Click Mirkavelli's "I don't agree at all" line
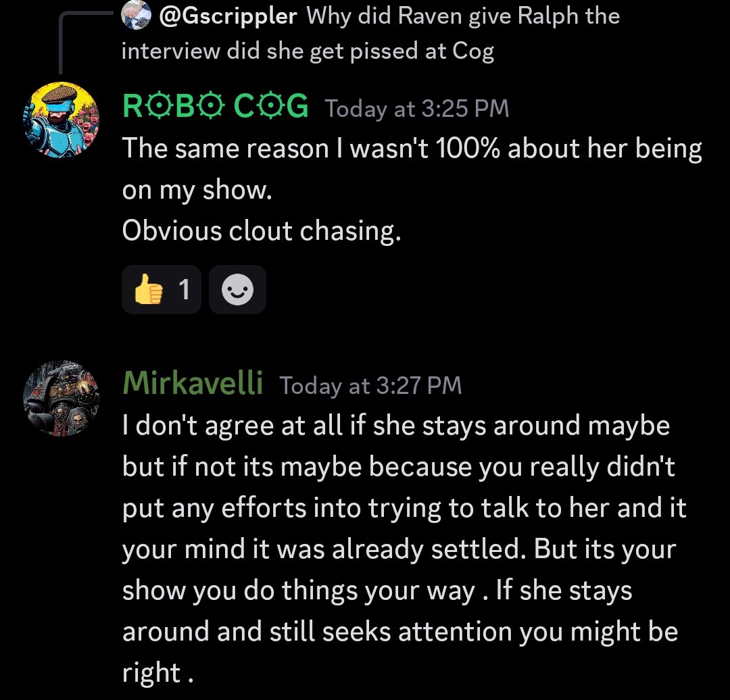 point(395,426)
